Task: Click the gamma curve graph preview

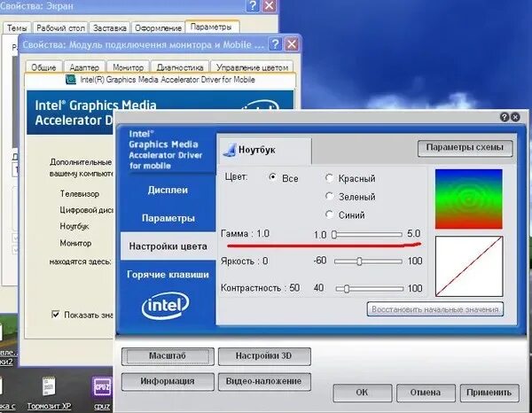Action: coord(469,266)
